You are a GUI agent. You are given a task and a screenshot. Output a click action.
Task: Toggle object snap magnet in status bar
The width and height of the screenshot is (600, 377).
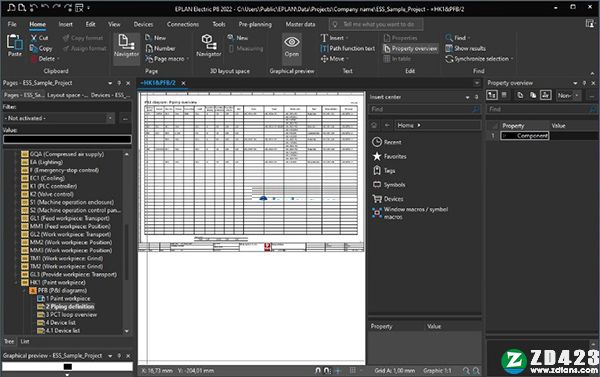pos(318,370)
